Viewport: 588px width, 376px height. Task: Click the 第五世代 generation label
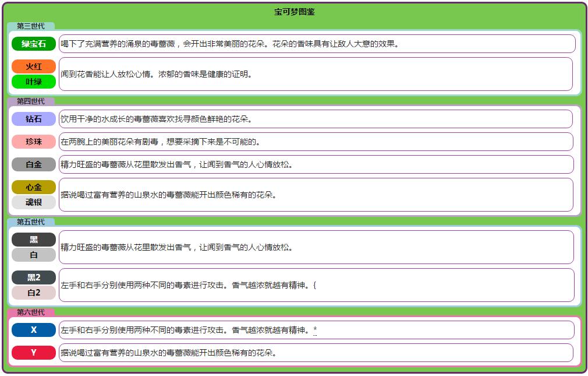[x=31, y=222]
